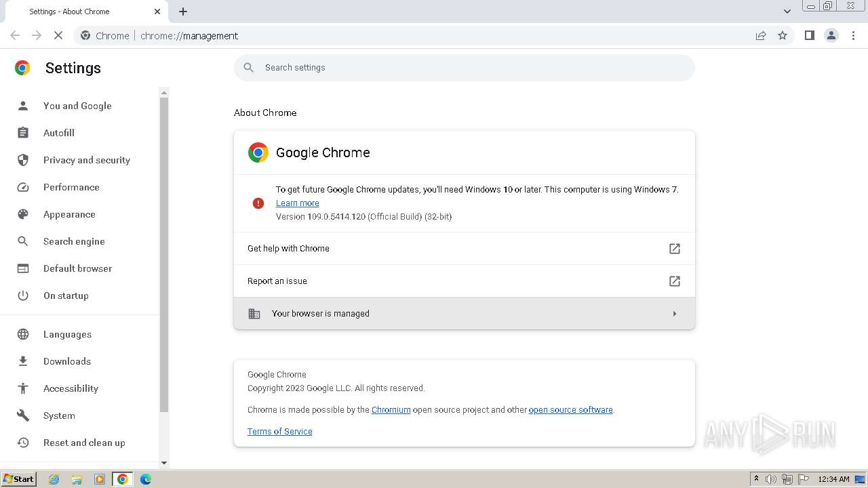Click Report an issue row
Image resolution: width=868 pixels, height=488 pixels.
(x=465, y=281)
